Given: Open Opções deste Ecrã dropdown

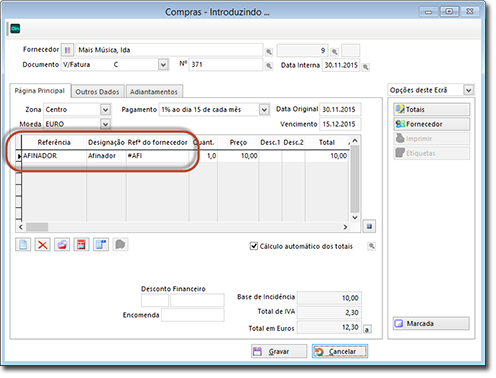Looking at the screenshot, I should click(x=469, y=90).
